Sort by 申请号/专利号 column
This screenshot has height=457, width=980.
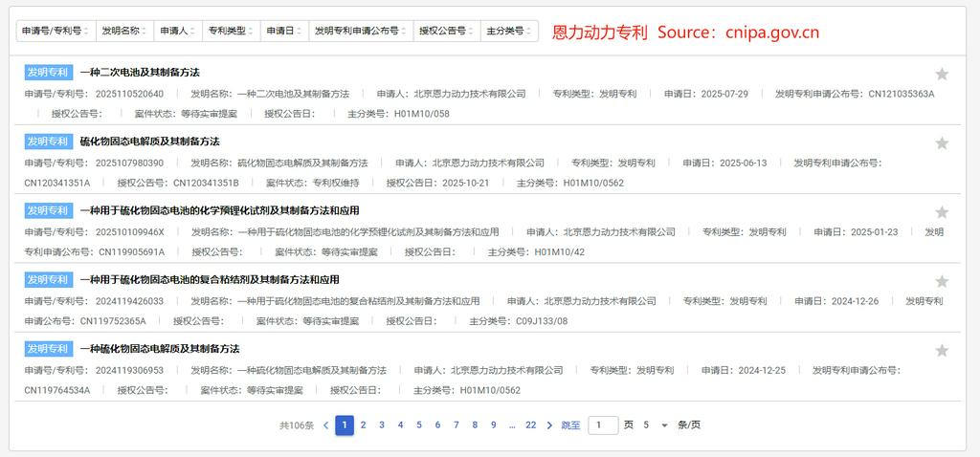pyautogui.click(x=56, y=32)
